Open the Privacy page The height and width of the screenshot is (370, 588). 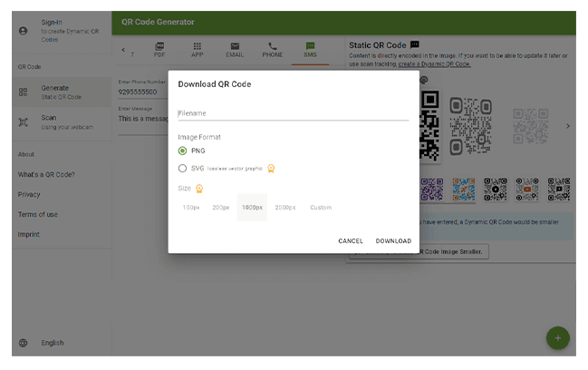pos(29,194)
